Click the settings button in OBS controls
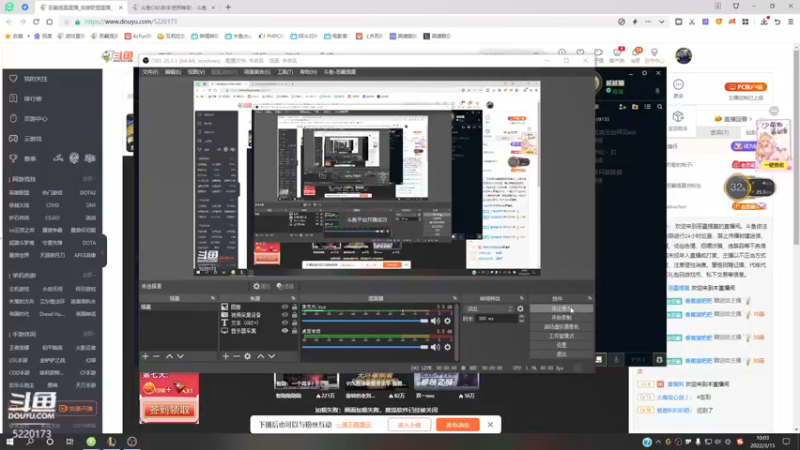This screenshot has height=450, width=800. click(x=561, y=345)
